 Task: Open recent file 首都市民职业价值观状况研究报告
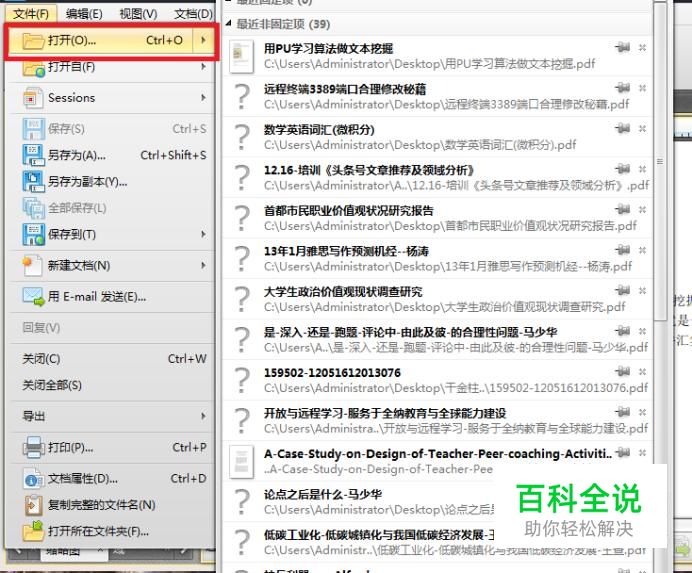[x=437, y=218]
